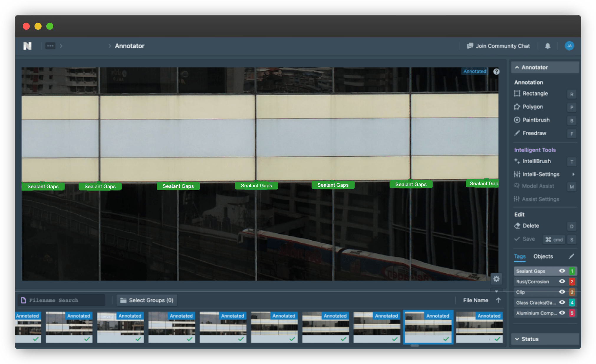Click the help question mark on the image
Viewport: 596px width, 364px height.
496,72
